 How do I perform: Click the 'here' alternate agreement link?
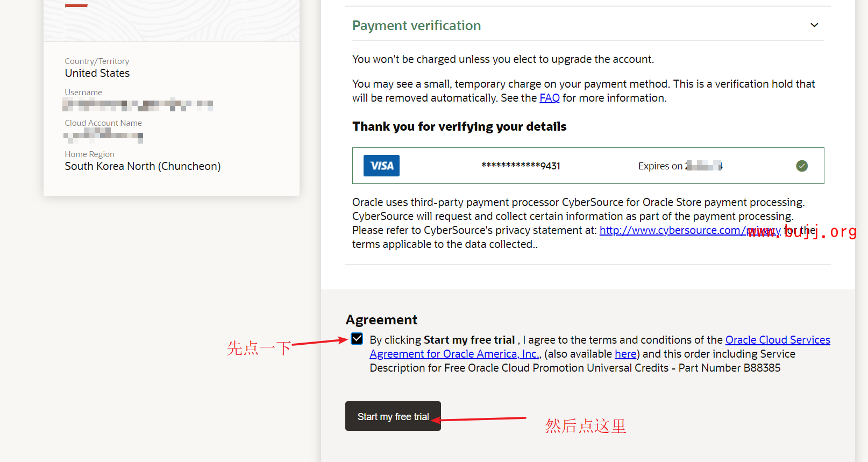tap(625, 354)
